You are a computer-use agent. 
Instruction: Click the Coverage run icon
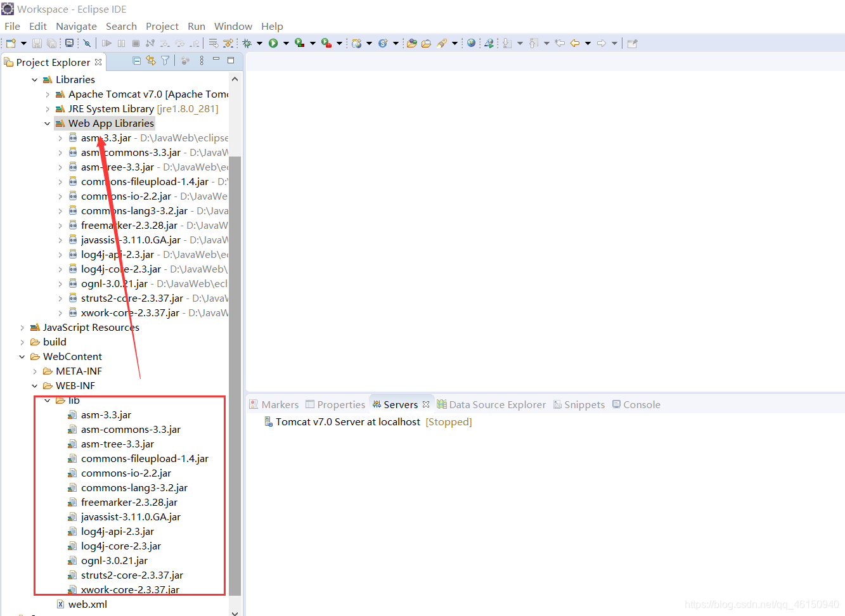click(x=299, y=43)
